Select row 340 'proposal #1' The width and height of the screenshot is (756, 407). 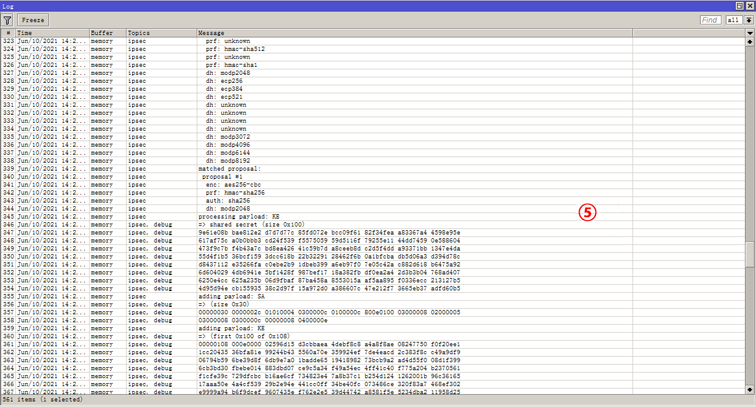[373, 176]
